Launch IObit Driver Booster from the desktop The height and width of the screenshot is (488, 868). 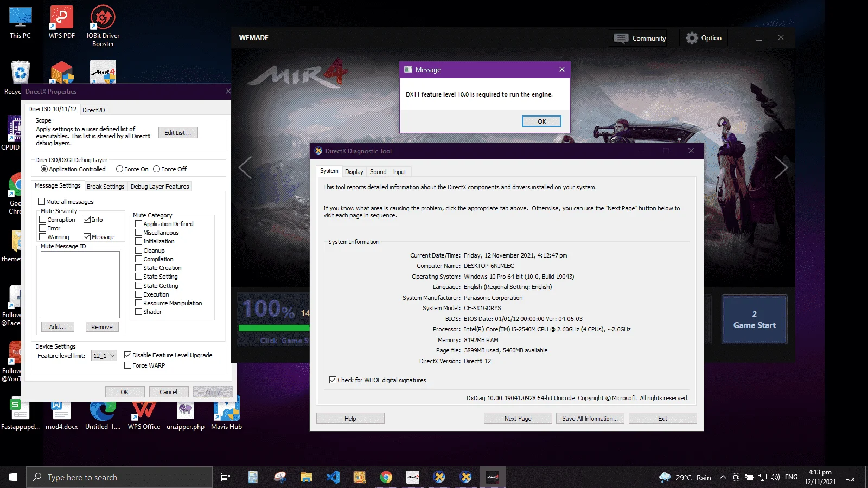point(103,26)
